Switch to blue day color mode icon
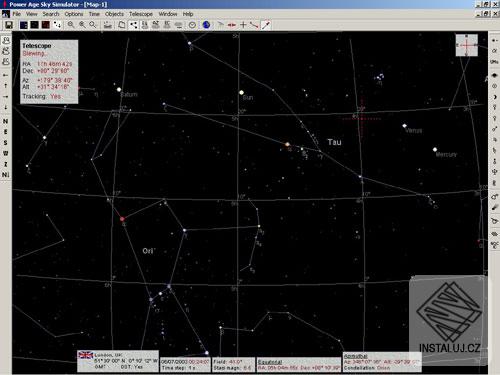This screenshot has width=500, height=375. (x=24, y=25)
